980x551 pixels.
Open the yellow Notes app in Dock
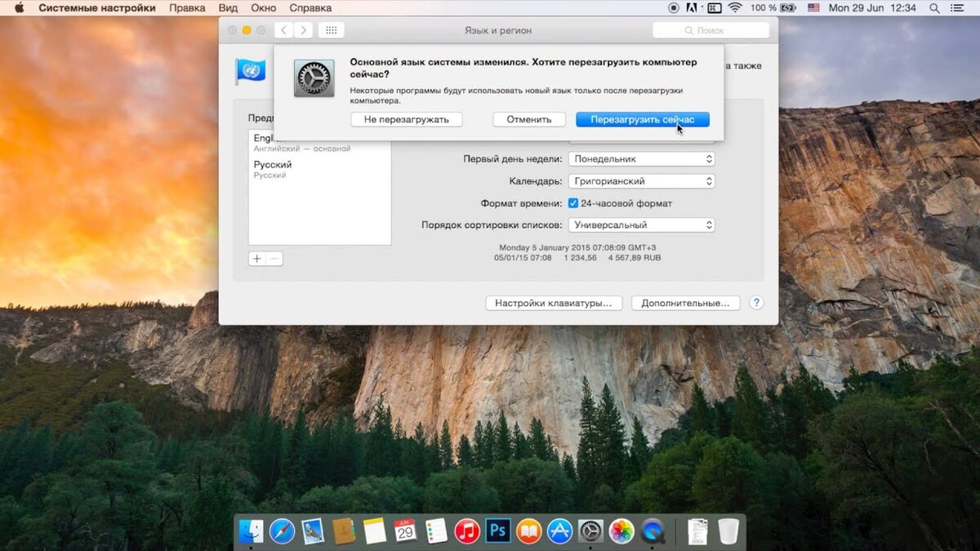point(375,531)
